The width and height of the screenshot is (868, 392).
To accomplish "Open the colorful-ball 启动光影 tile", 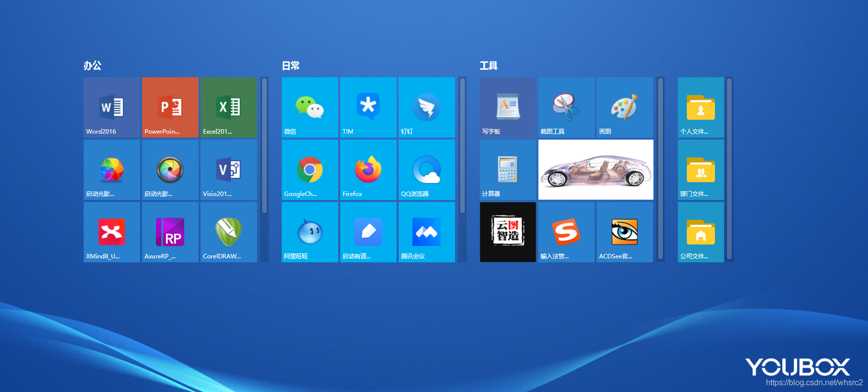I will tap(112, 170).
